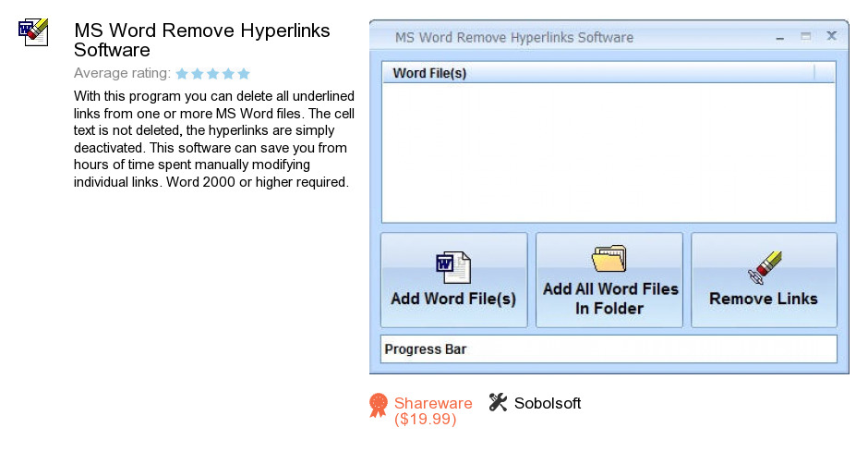Click the fifth rating star

point(244,74)
